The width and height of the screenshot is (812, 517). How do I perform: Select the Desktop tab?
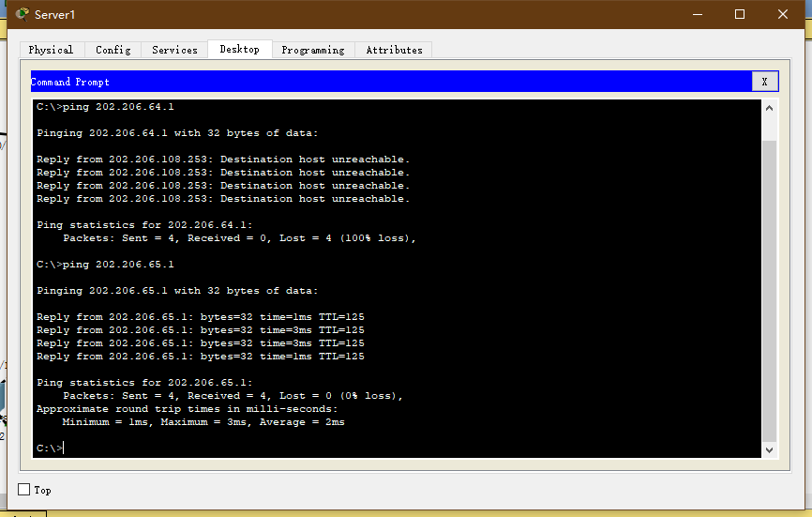(240, 49)
